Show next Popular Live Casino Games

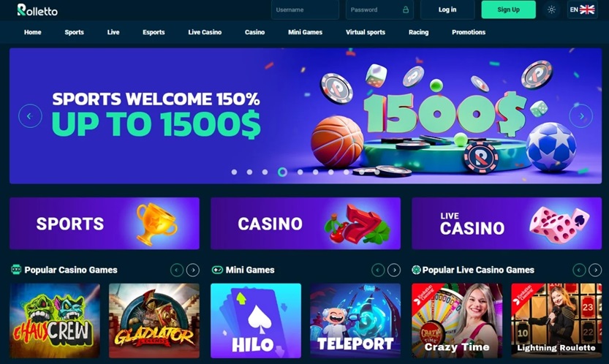[595, 270]
